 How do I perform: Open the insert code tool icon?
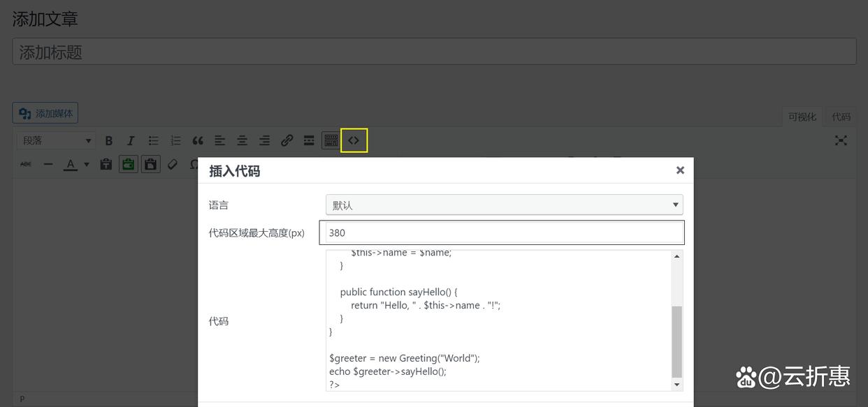pos(354,140)
